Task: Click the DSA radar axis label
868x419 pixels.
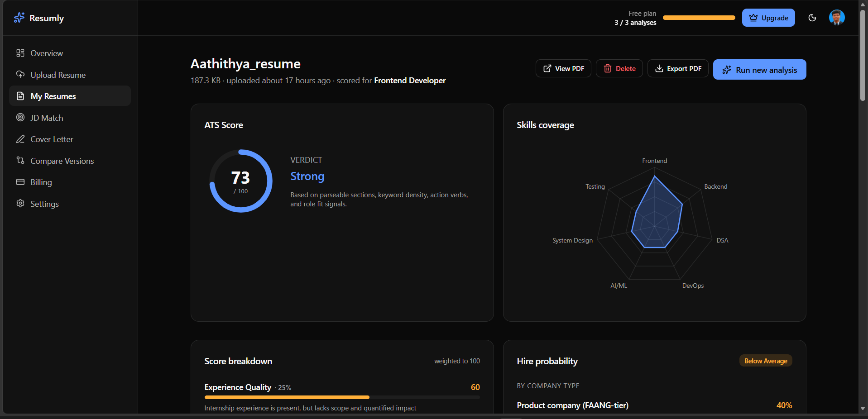Action: (722, 240)
